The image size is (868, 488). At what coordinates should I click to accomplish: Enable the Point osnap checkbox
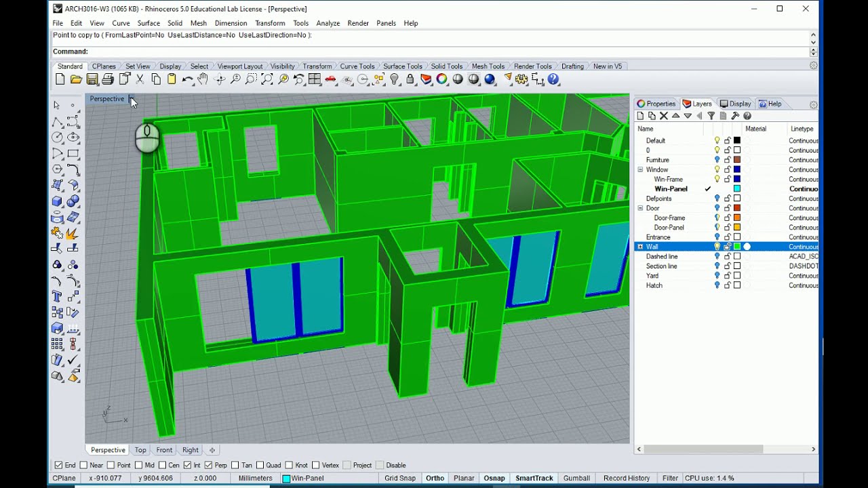click(x=111, y=465)
